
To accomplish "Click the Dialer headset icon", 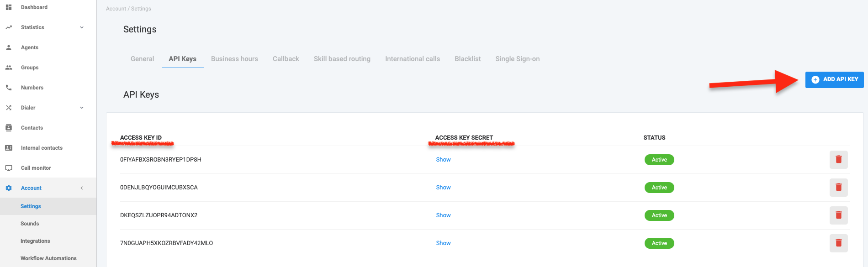I will pyautogui.click(x=9, y=107).
